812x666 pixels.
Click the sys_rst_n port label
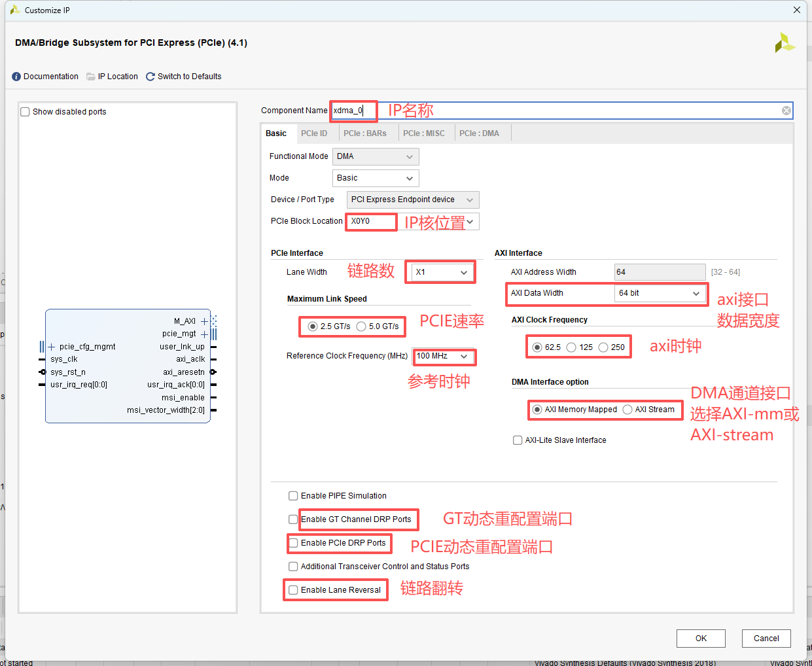pos(68,372)
